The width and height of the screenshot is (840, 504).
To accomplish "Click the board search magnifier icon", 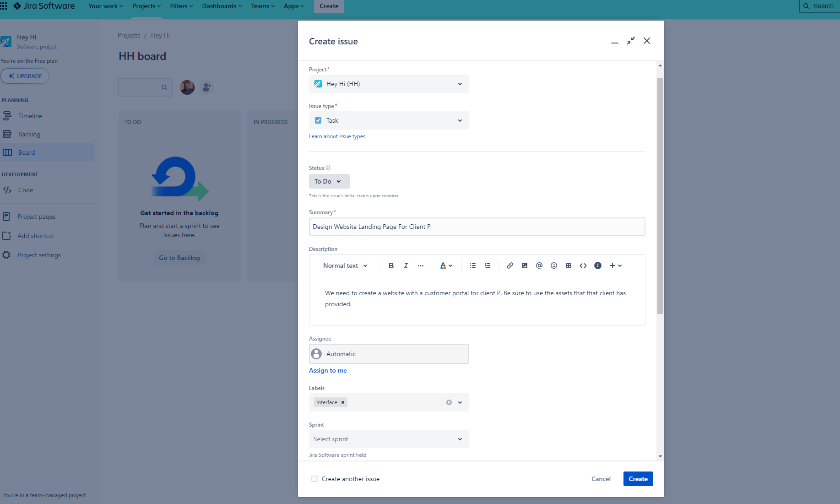I will coord(164,87).
